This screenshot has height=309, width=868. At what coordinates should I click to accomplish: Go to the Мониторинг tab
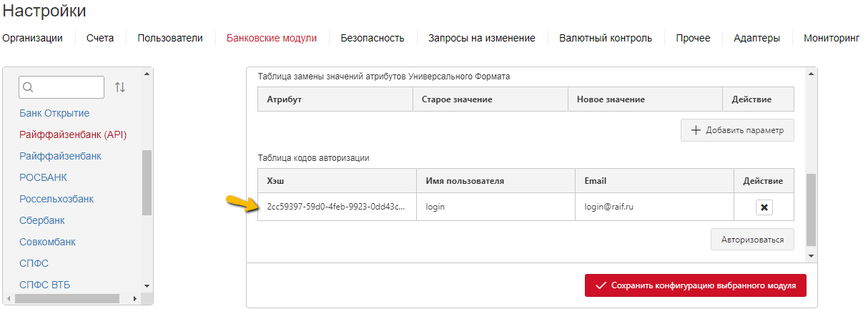point(832,38)
